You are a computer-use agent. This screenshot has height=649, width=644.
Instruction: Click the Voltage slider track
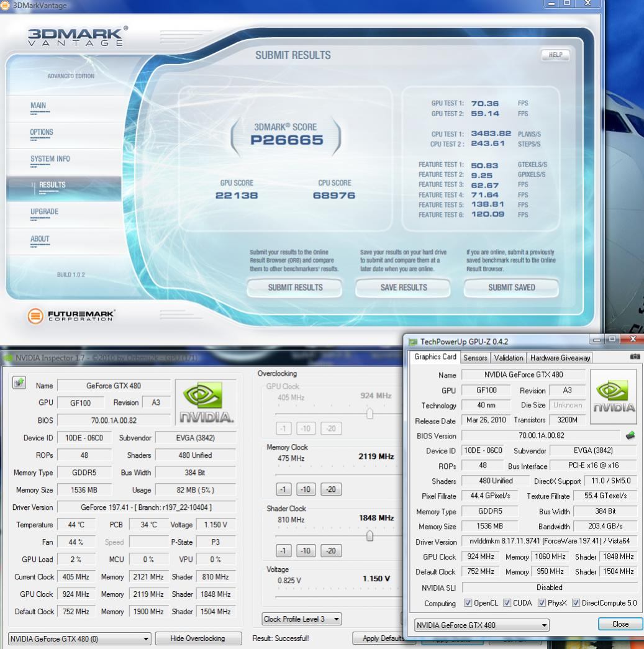338,597
